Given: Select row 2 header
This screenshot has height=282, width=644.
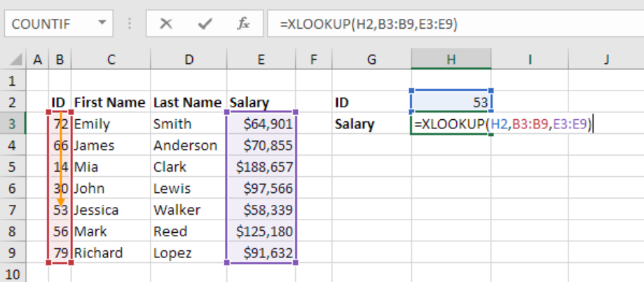Looking at the screenshot, I should [13, 102].
